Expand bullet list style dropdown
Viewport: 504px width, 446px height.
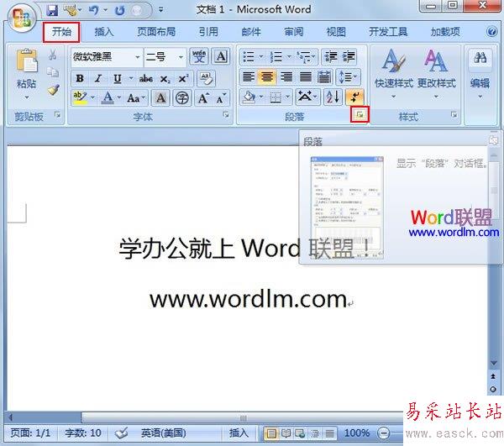[x=261, y=57]
